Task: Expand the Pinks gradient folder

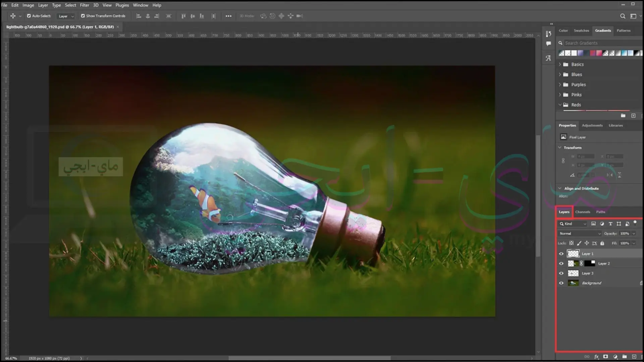Action: pos(560,95)
